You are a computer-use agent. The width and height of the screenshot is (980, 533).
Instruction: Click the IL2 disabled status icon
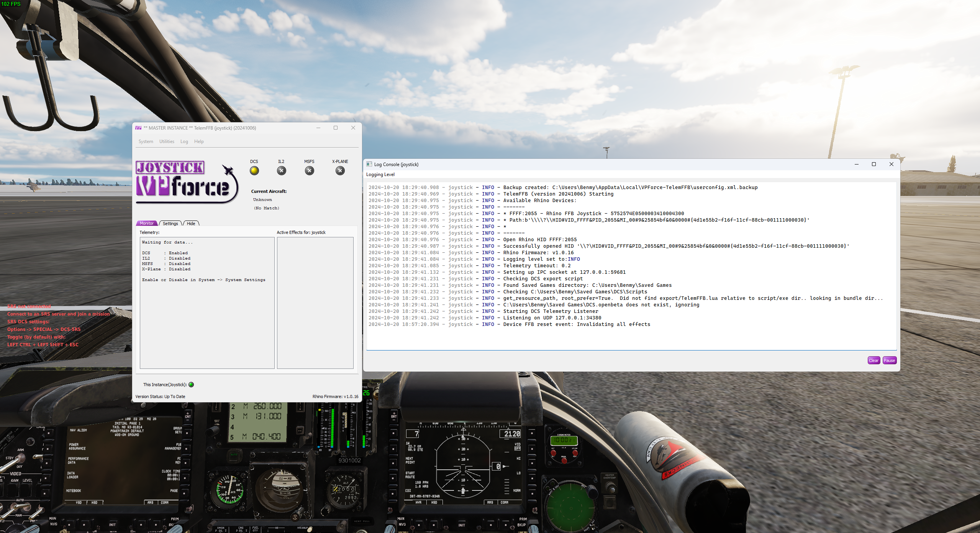tap(282, 171)
